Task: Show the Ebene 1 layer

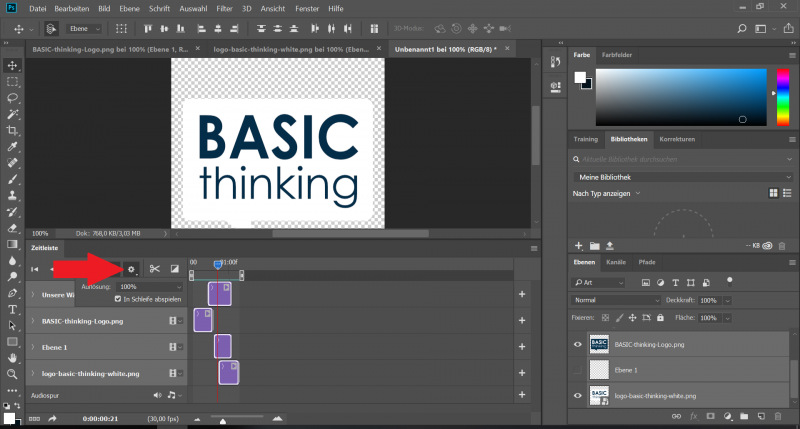Action: [x=578, y=370]
